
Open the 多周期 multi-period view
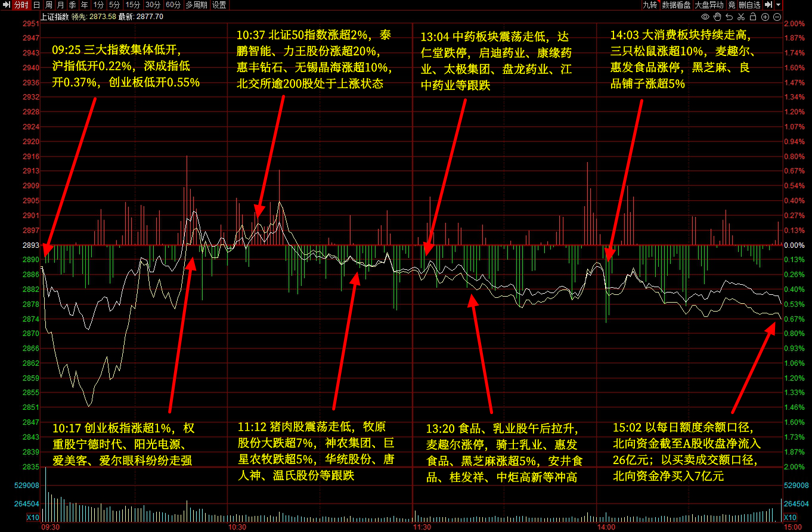point(196,5)
